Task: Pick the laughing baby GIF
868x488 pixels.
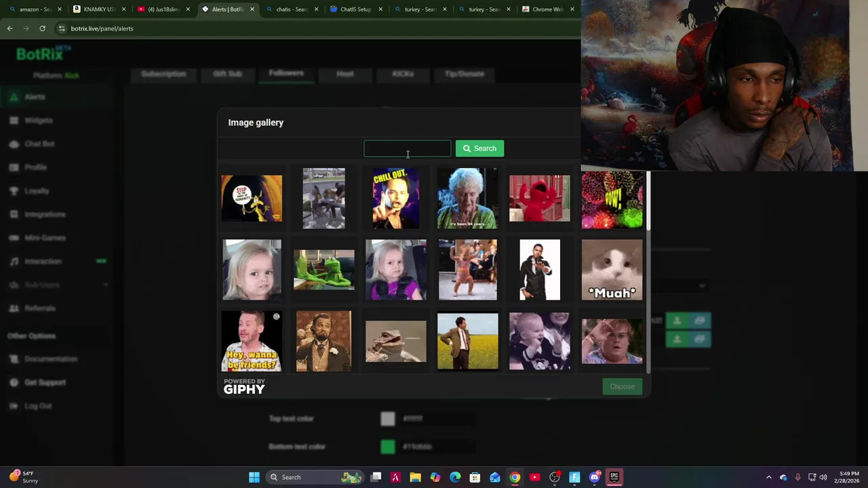Action: click(540, 341)
